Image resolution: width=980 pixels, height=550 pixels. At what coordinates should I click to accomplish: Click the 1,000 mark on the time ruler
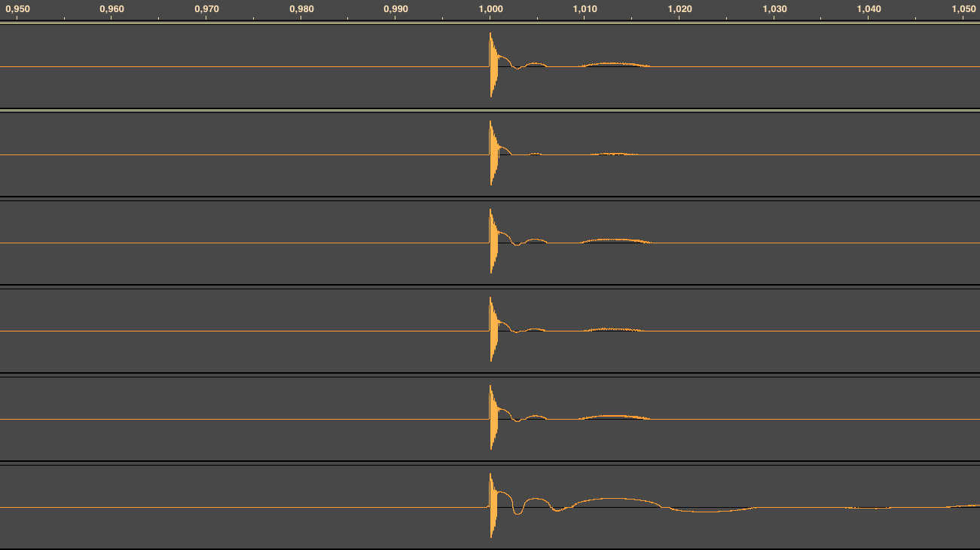point(490,9)
